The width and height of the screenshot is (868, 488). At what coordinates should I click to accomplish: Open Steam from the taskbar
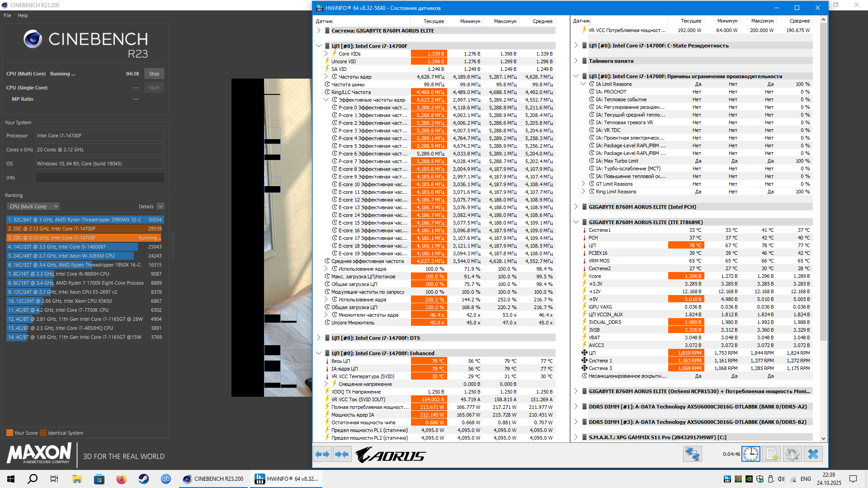[144, 479]
